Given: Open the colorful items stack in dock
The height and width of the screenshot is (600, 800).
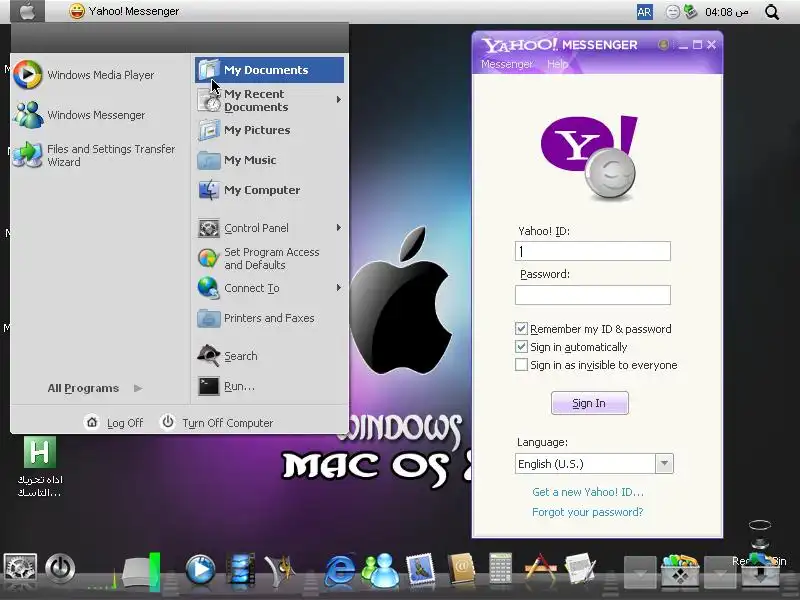Looking at the screenshot, I should pyautogui.click(x=680, y=570).
